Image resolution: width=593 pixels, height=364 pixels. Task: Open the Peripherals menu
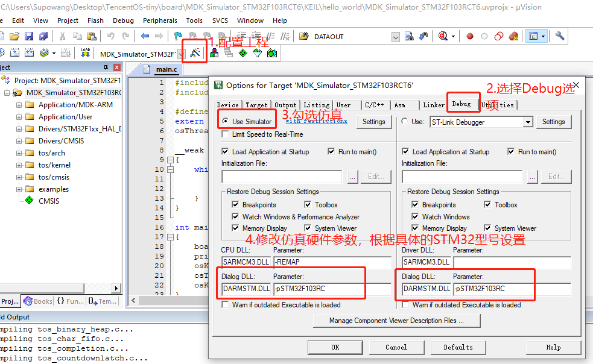[x=160, y=20]
